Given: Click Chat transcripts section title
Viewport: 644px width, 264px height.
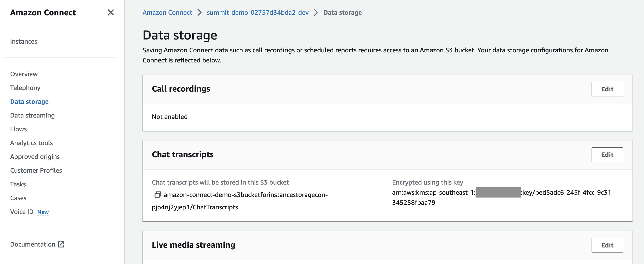Looking at the screenshot, I should tap(183, 154).
